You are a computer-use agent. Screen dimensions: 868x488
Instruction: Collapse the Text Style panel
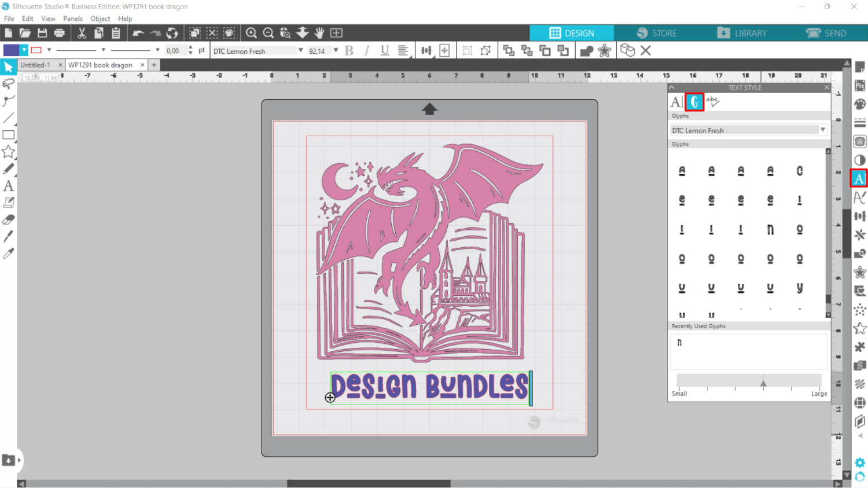pos(672,87)
